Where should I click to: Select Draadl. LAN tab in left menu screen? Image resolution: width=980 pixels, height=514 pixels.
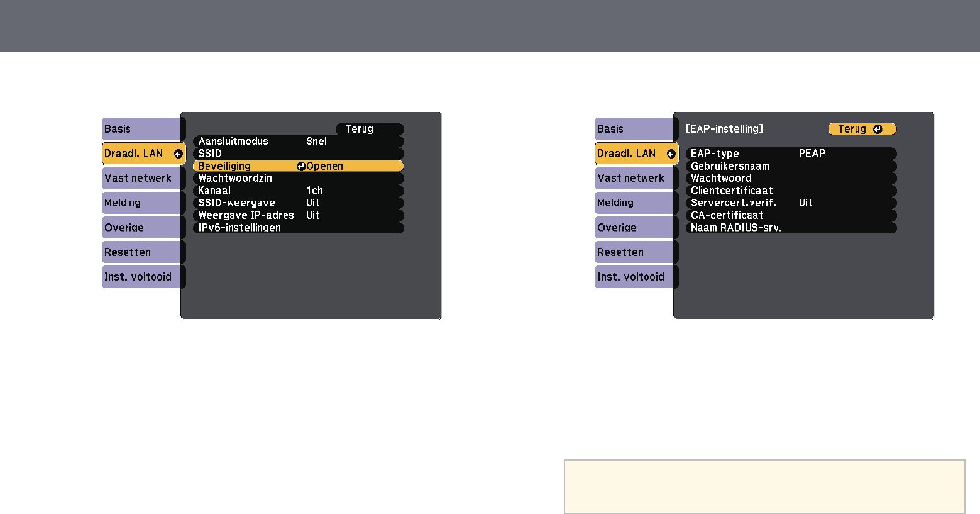click(x=143, y=154)
